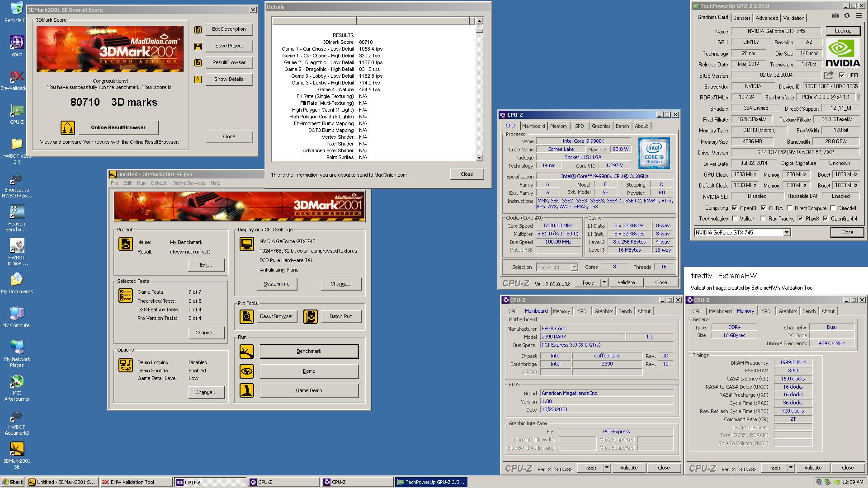Click the GPU-Z refresh icon
The width and height of the screenshot is (868, 488).
point(847,16)
